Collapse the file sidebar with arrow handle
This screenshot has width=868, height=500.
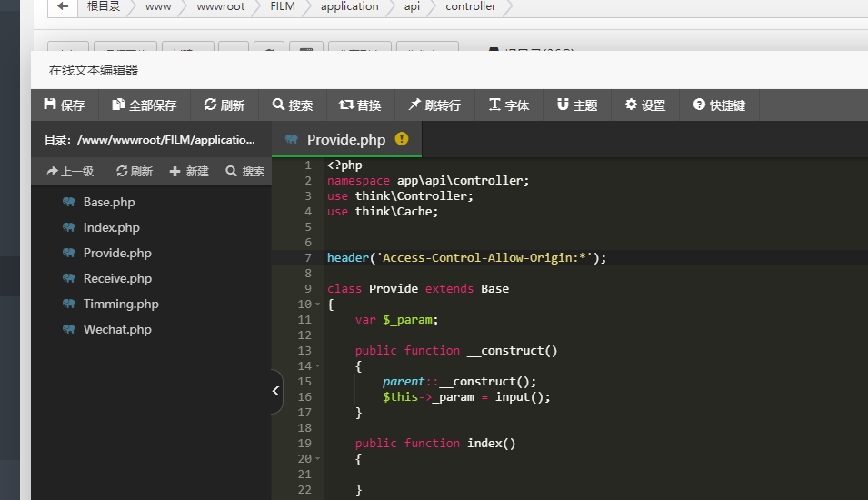pos(276,392)
